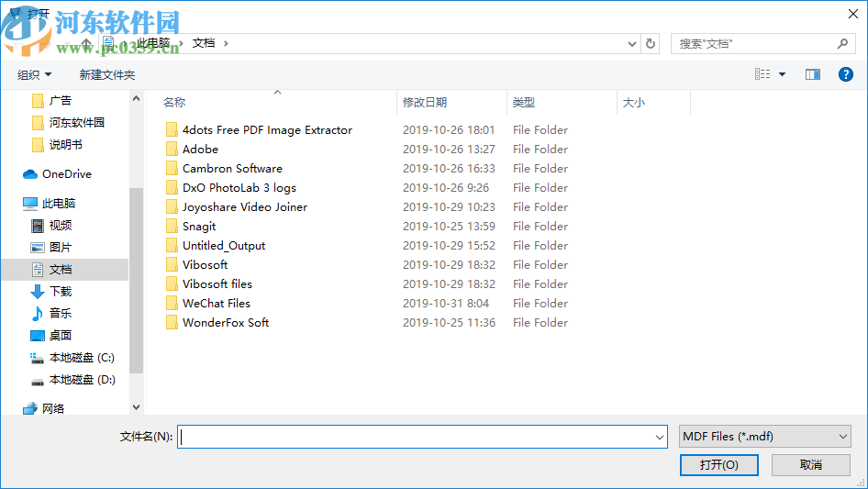
Task: Open the 组织 organize dropdown menu
Action: [x=34, y=74]
